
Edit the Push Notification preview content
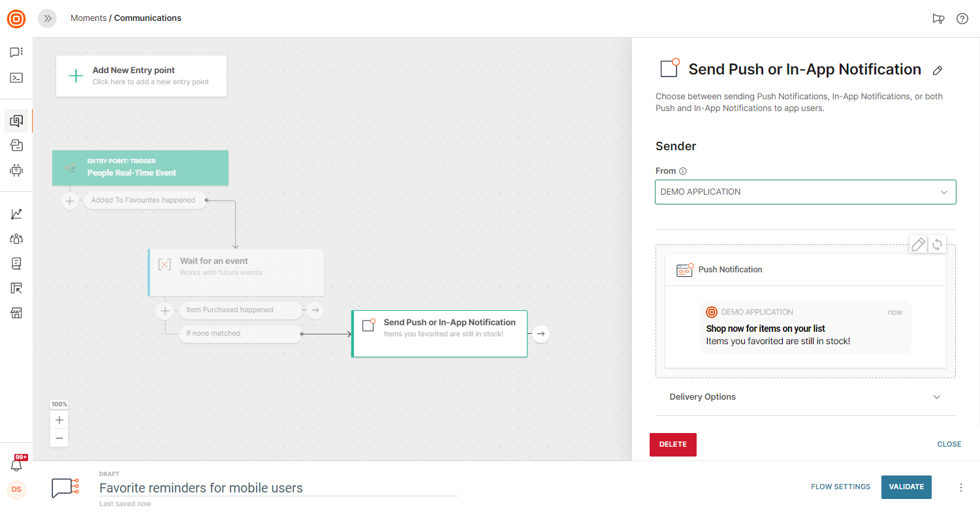[918, 244]
